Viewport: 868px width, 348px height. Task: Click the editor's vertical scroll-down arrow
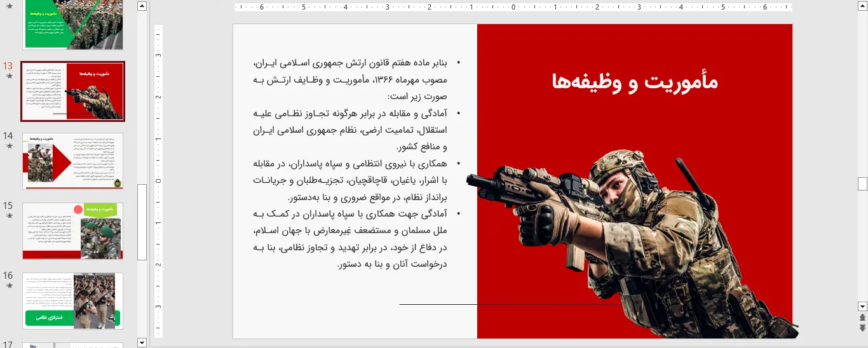point(862,306)
